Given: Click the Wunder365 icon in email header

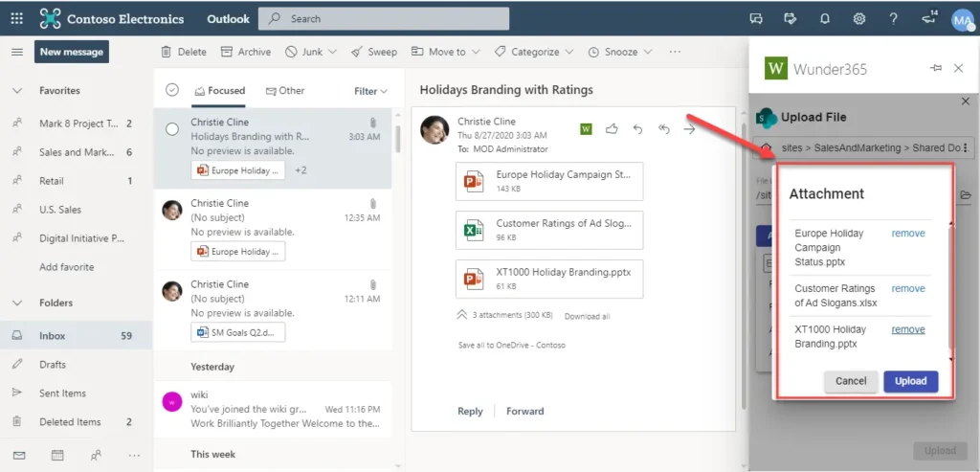Looking at the screenshot, I should click(587, 129).
